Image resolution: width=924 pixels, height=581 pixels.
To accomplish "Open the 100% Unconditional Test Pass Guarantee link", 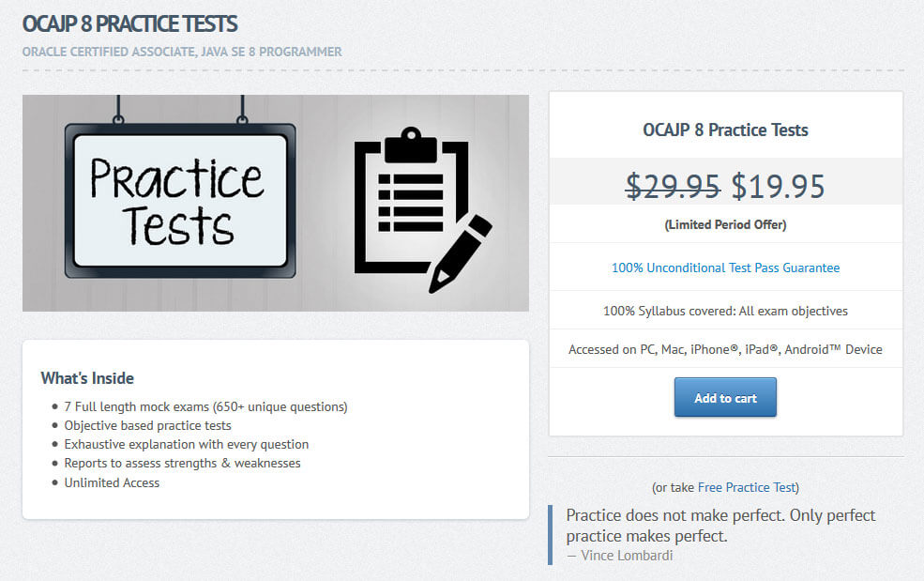I will point(725,268).
